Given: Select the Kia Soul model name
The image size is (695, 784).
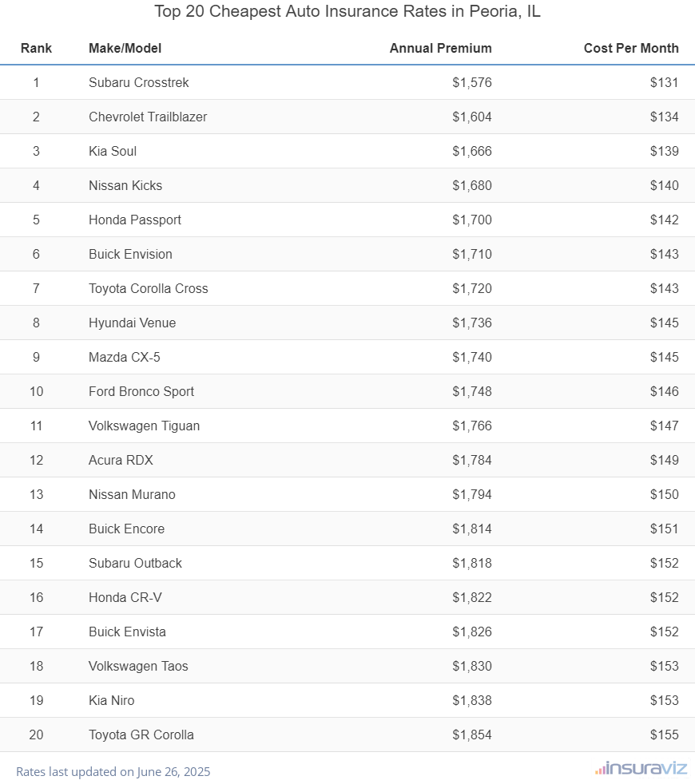Looking at the screenshot, I should tap(113, 151).
